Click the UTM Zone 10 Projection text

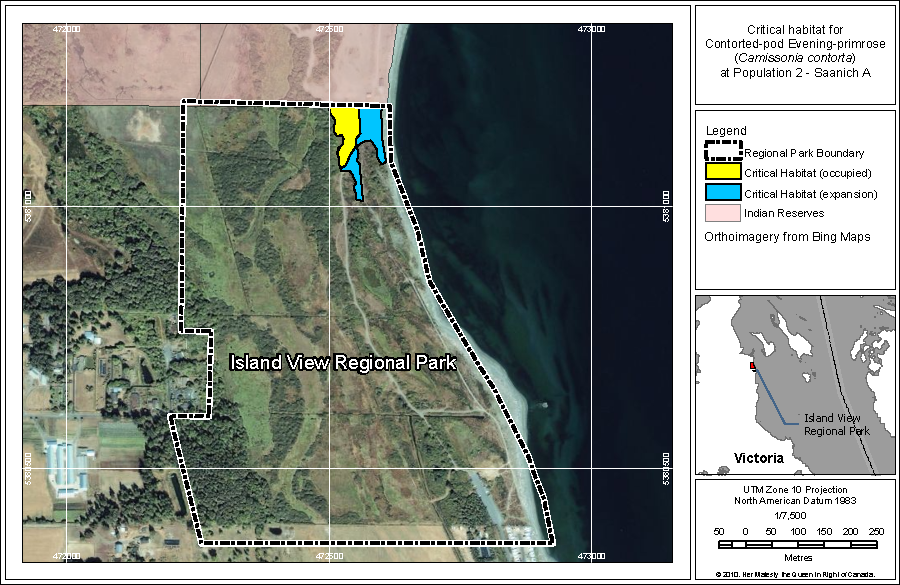pos(793,489)
